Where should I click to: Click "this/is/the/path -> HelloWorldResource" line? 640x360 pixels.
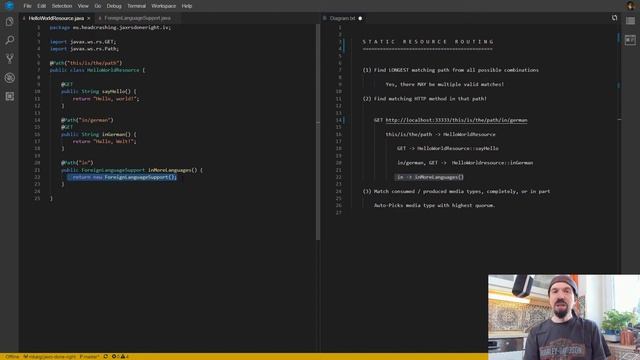[441, 134]
